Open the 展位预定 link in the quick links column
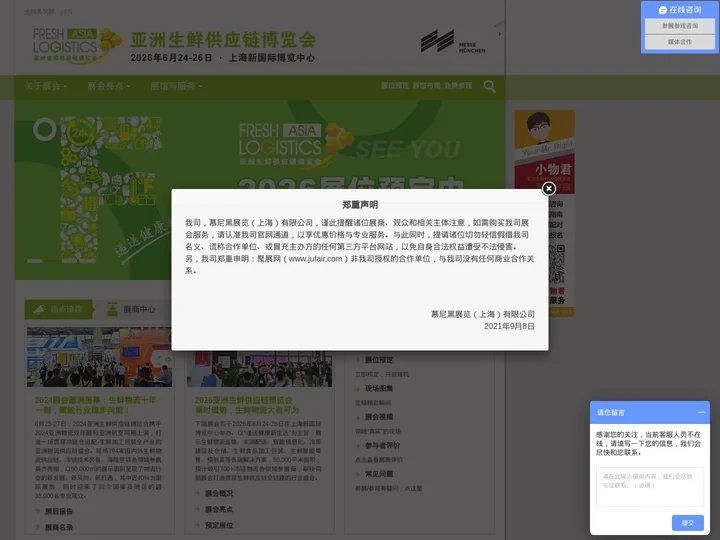720x540 pixels. 379,360
